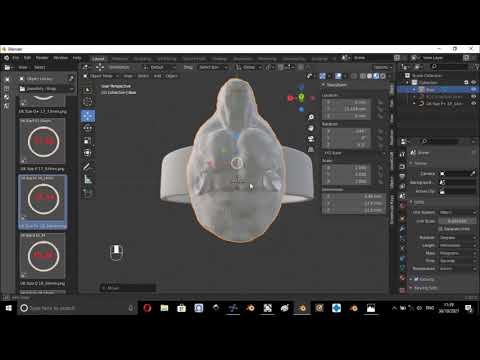
Task: Click the Dimensions X value field
Action: pos(353,196)
